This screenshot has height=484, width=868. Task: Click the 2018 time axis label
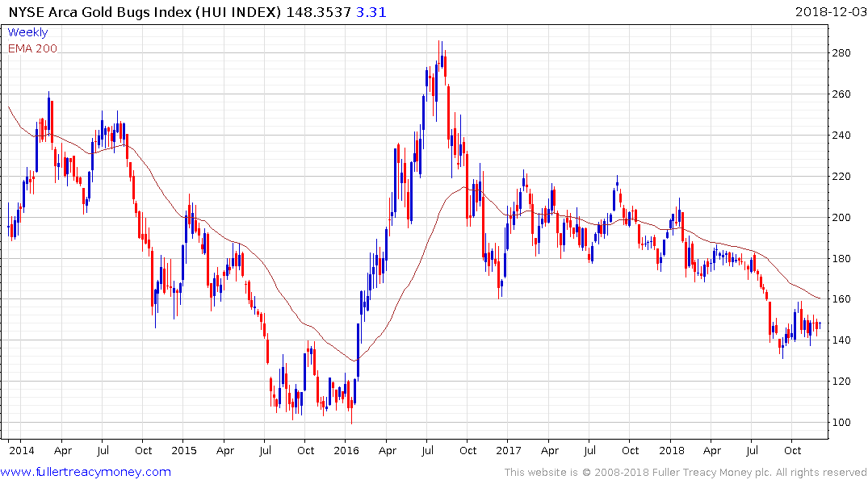click(x=672, y=450)
